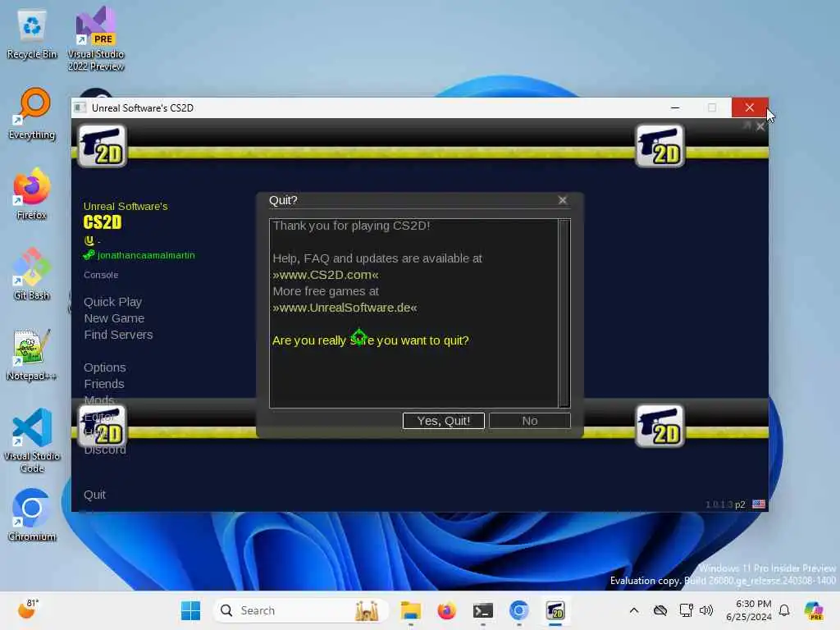The image size is (840, 630).
Task: Open Firefox from the taskbar
Action: 447,610
